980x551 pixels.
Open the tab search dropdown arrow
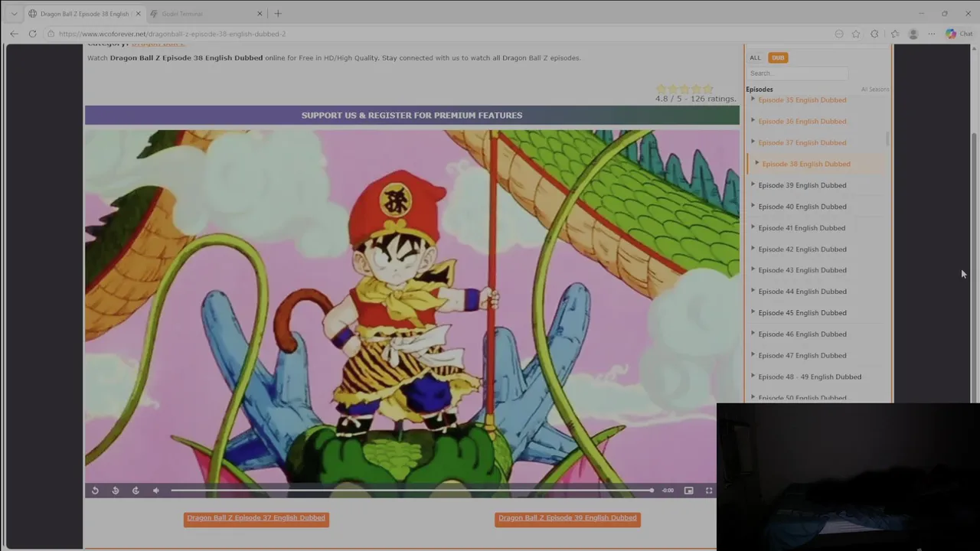[14, 14]
